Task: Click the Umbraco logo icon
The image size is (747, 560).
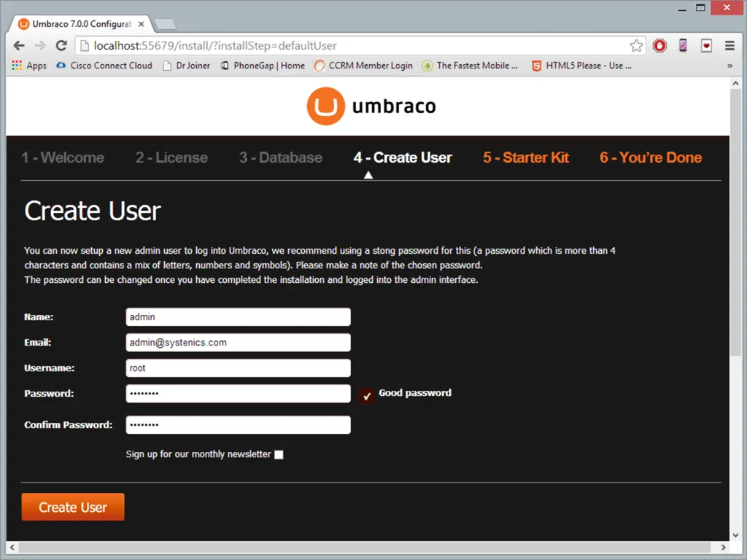Action: click(325, 106)
